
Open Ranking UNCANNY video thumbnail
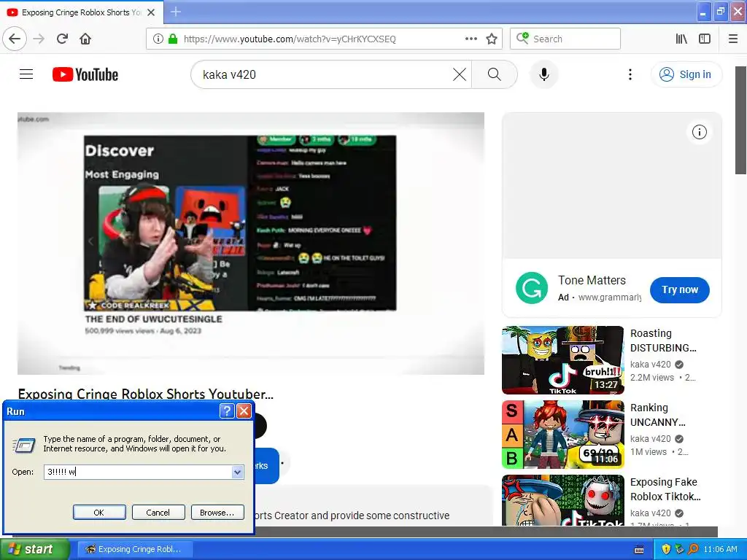(562, 435)
